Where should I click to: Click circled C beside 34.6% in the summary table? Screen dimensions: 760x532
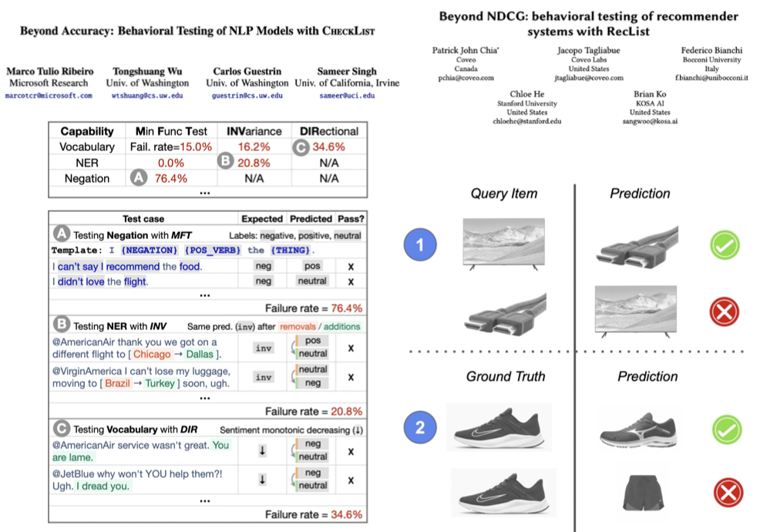coord(303,146)
